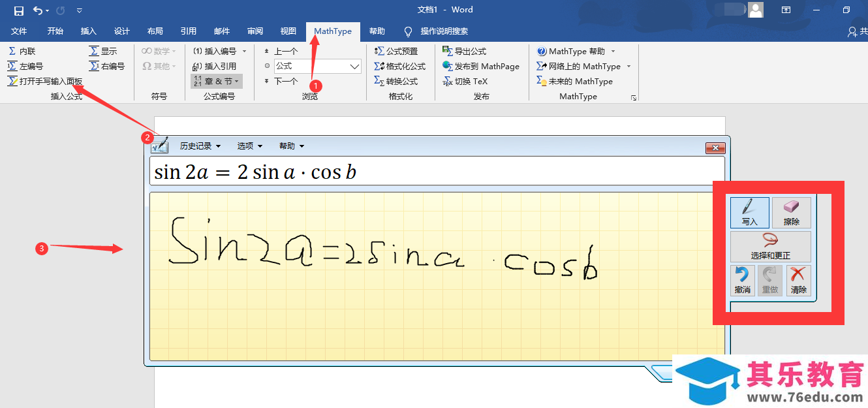Image resolution: width=868 pixels, height=408 pixels.
Task: Click 发布到 MathPage
Action: pos(481,66)
